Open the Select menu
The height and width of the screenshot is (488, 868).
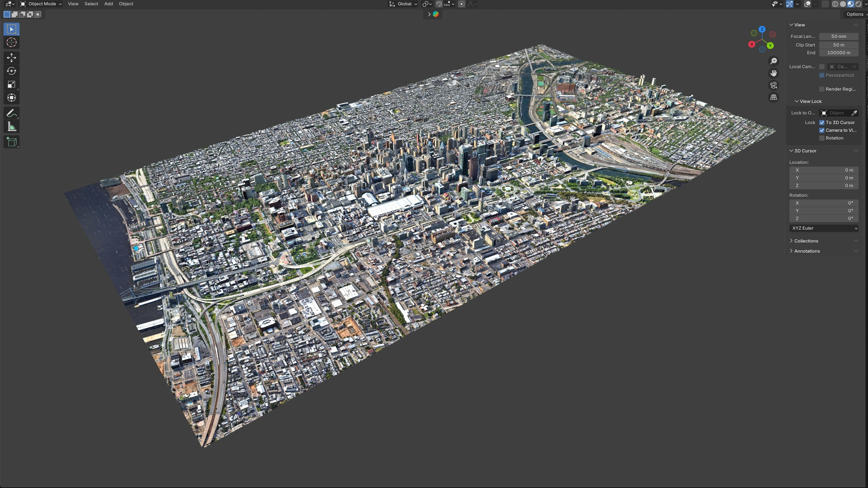point(91,4)
